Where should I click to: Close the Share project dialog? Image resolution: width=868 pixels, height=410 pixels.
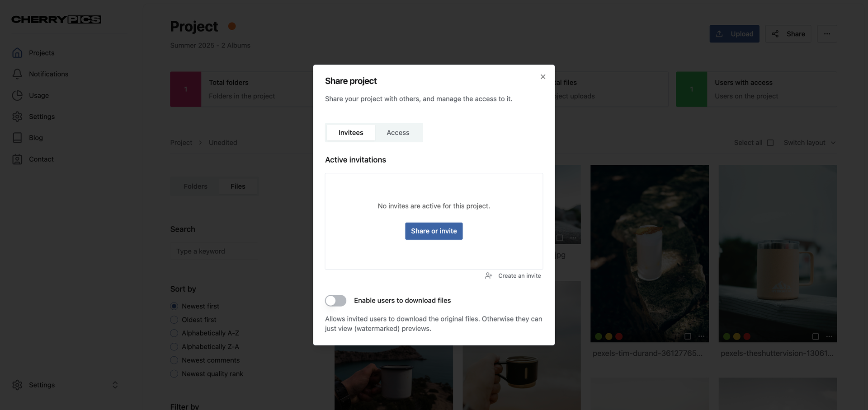coord(543,77)
